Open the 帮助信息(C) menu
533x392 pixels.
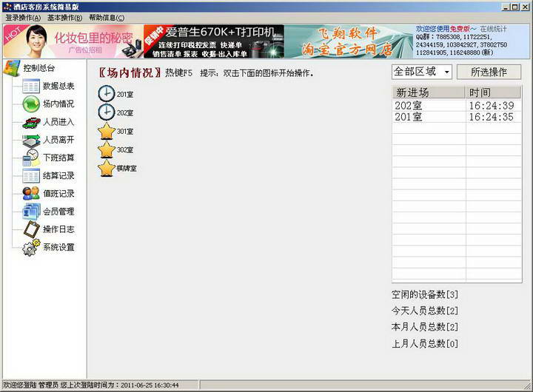107,18
